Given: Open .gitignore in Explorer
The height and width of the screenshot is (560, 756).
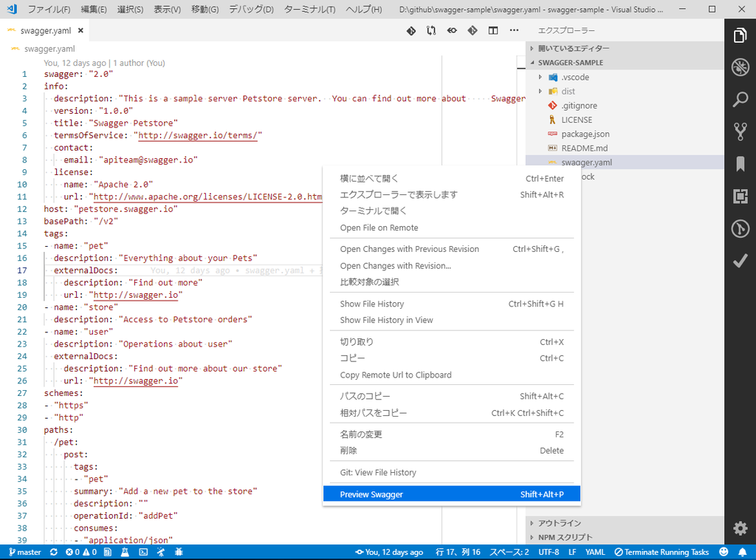Looking at the screenshot, I should [x=625, y=106].
